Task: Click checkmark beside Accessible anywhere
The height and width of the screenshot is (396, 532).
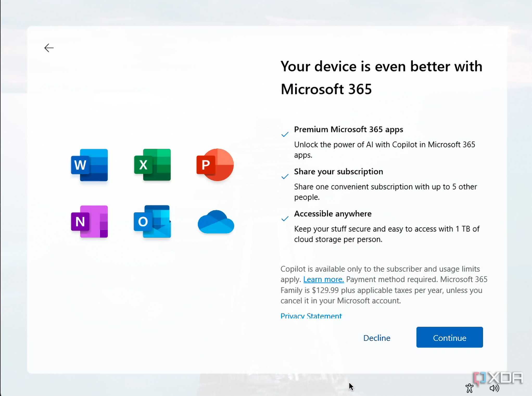Action: point(285,219)
